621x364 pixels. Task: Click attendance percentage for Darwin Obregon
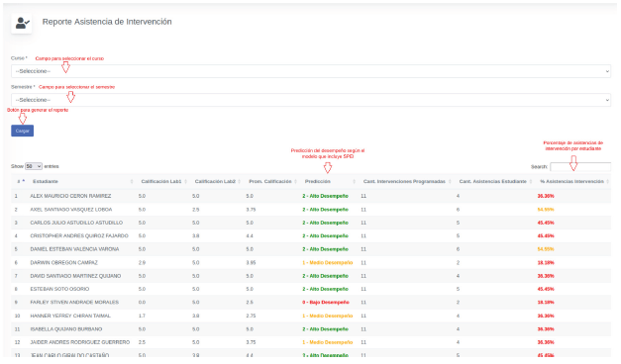tap(546, 263)
